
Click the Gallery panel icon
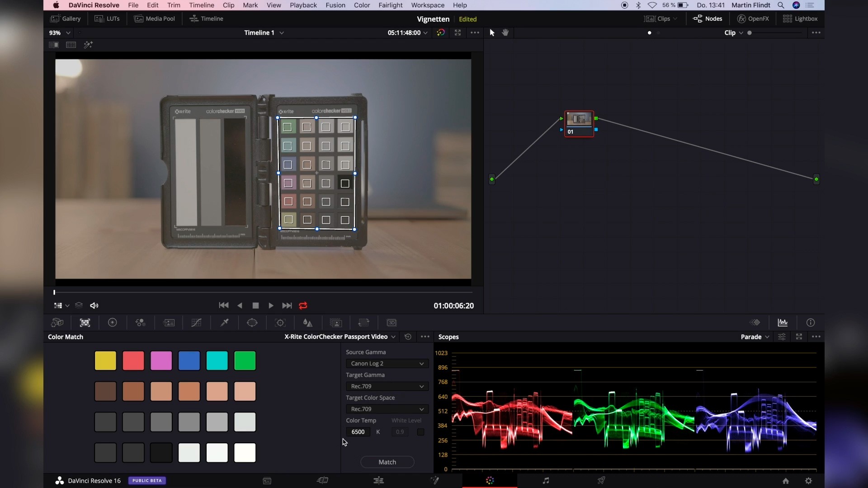coord(65,19)
